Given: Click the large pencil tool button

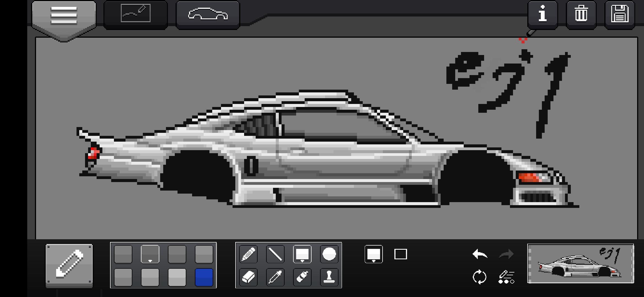Looking at the screenshot, I should [x=69, y=265].
